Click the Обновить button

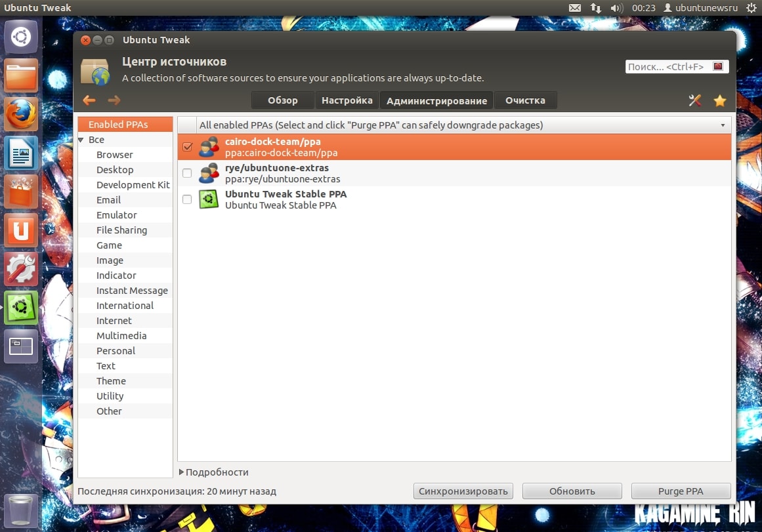click(x=572, y=491)
